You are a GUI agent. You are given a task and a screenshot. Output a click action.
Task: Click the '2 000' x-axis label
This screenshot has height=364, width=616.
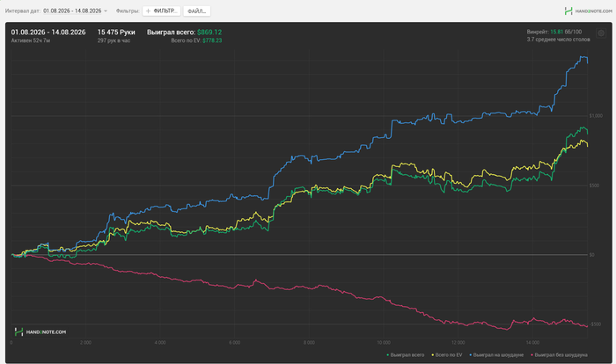tap(85, 343)
